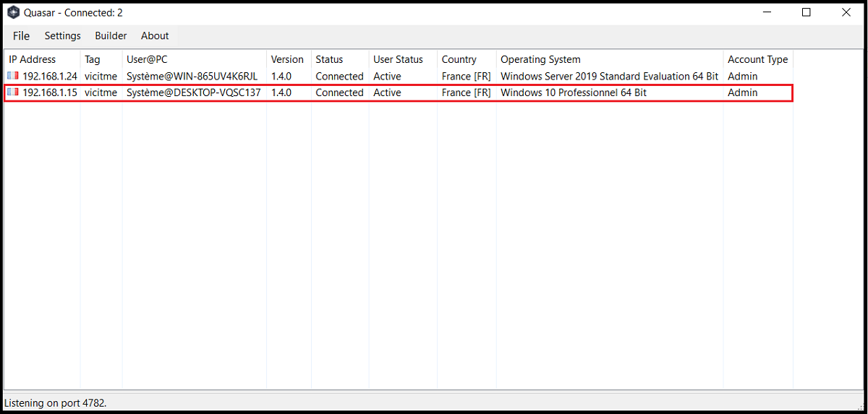Open the About menu

155,35
